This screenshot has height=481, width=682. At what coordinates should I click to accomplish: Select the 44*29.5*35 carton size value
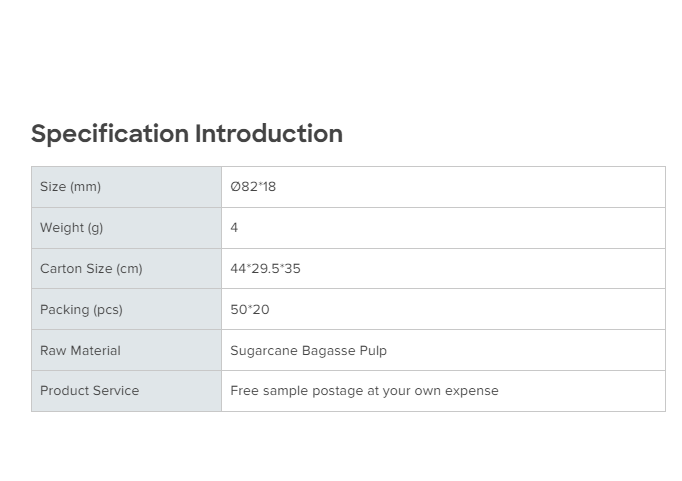pyautogui.click(x=265, y=269)
